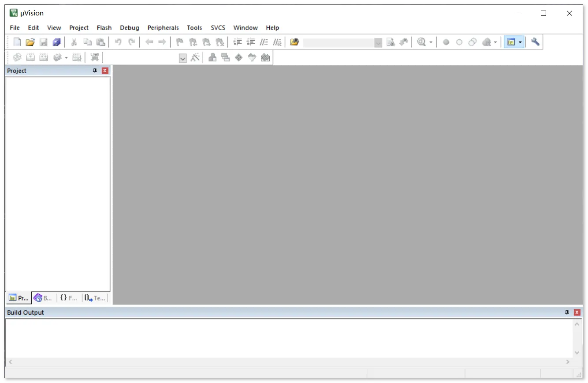The height and width of the screenshot is (383, 588).
Task: Open the SVCS menu
Action: tap(218, 28)
